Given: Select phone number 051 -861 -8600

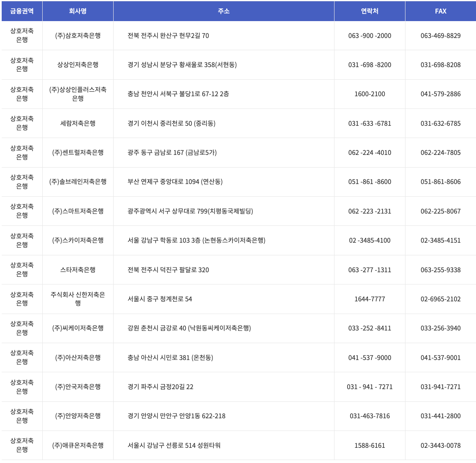Looking at the screenshot, I should [370, 181].
